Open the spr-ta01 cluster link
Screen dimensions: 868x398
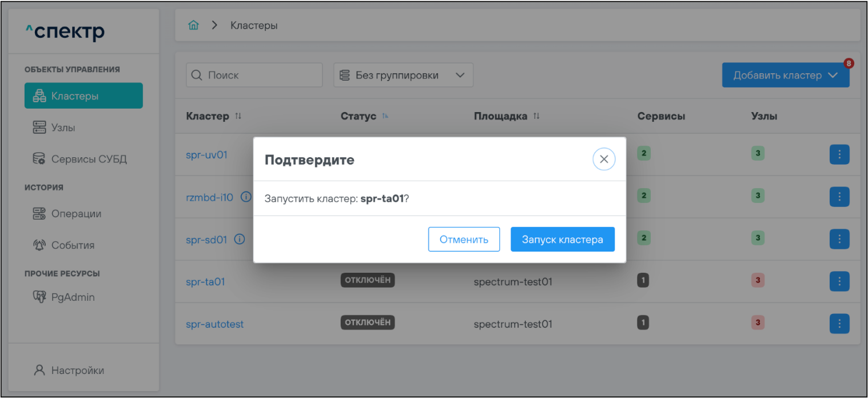point(205,282)
